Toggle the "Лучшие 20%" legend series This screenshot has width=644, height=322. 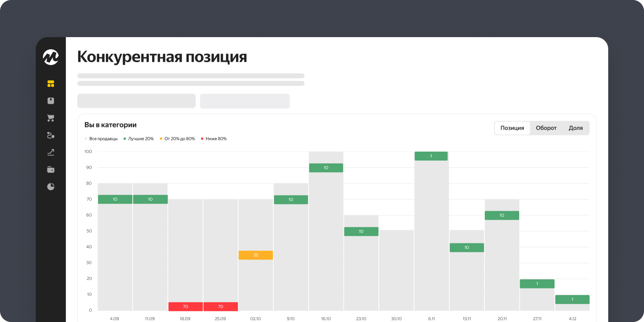(x=139, y=139)
